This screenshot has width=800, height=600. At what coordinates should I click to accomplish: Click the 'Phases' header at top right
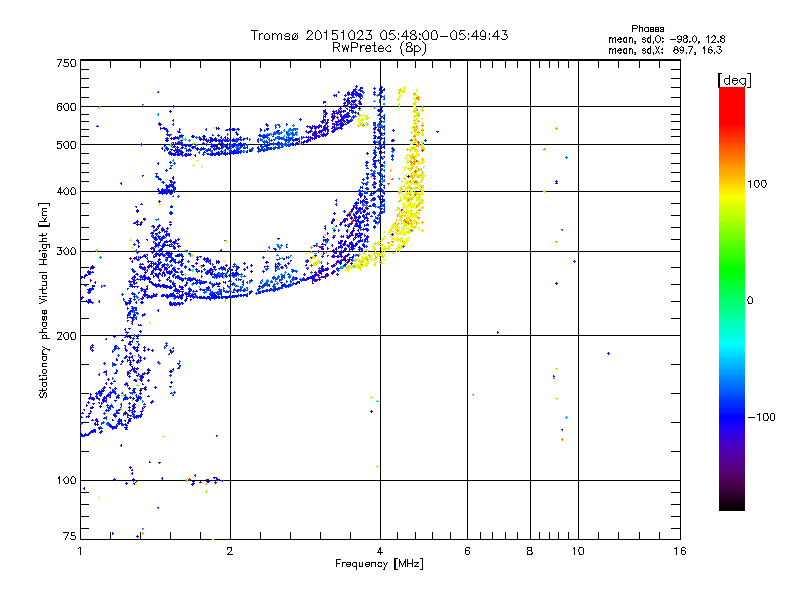647,29
